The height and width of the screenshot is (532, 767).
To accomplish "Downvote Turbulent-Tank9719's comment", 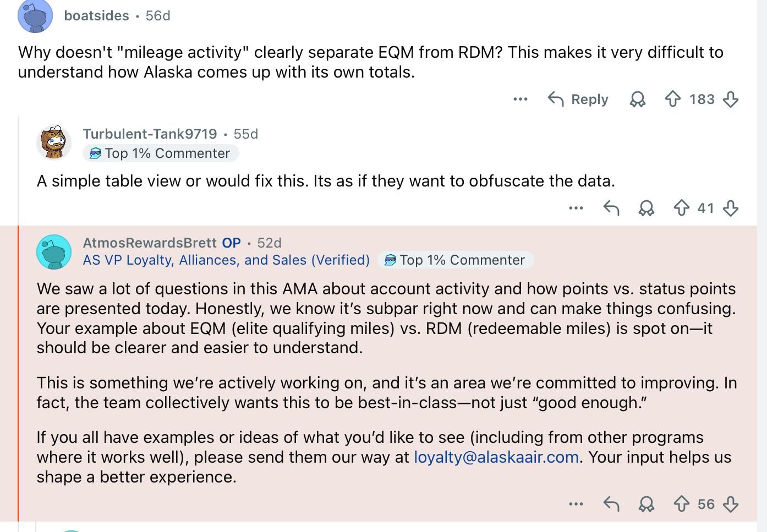I will click(x=731, y=208).
